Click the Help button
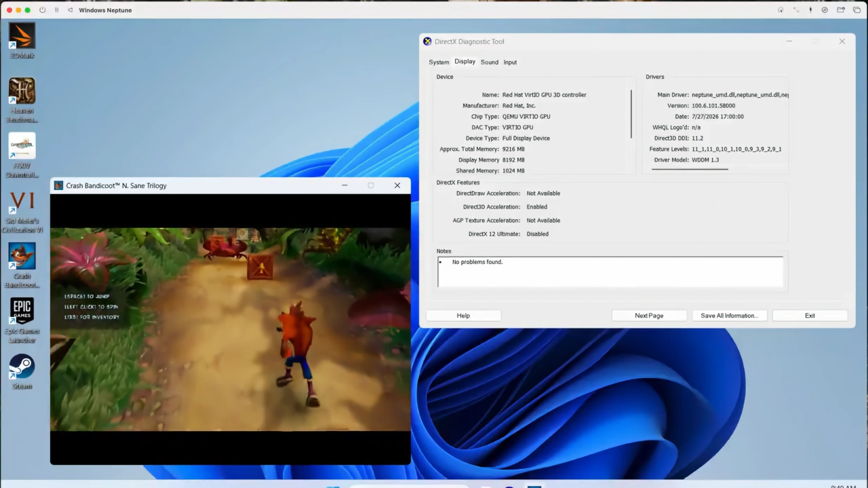 pyautogui.click(x=463, y=316)
